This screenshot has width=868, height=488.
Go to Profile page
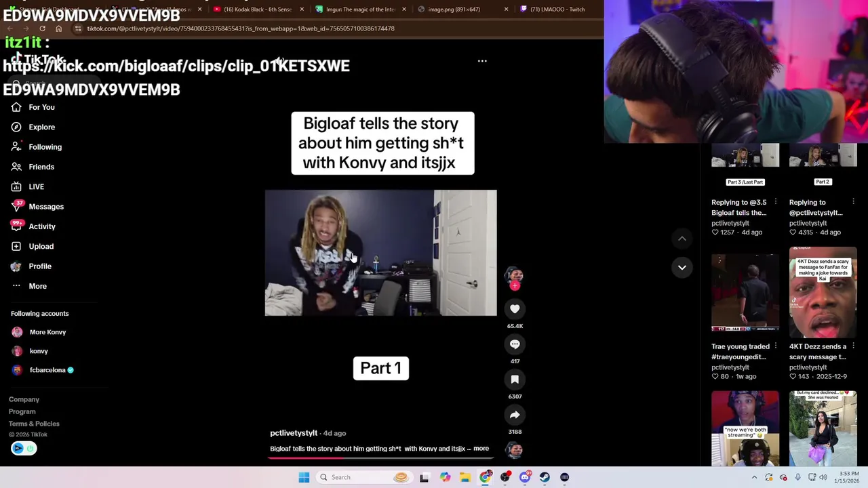tap(31, 266)
